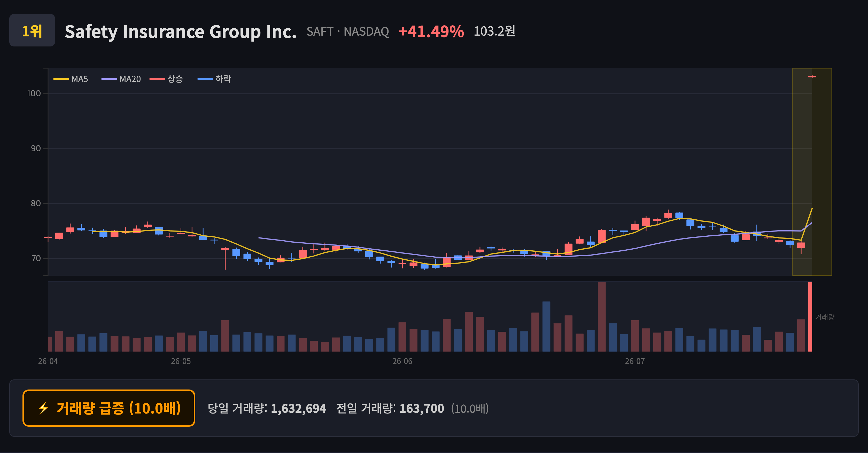The height and width of the screenshot is (453, 868).
Task: Click the 90 y-axis price label
Action: click(36, 148)
